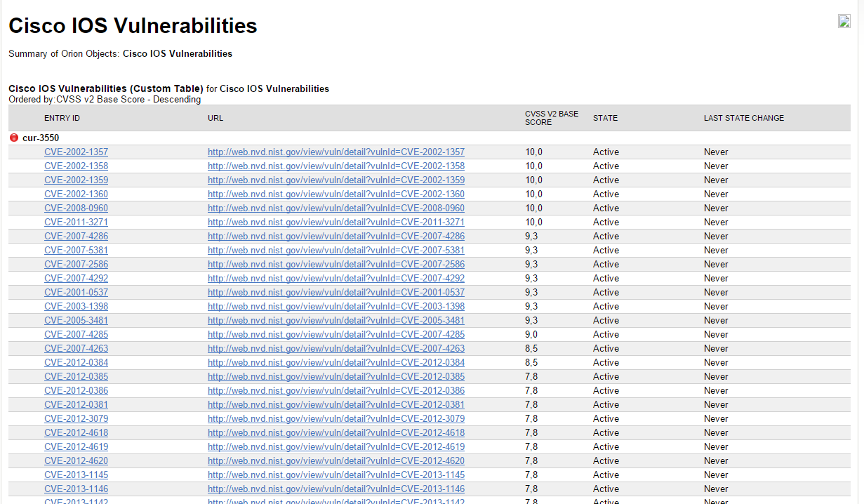Open entry CVE-2011-3271
Screen dimensions: 864x504
pos(76,222)
